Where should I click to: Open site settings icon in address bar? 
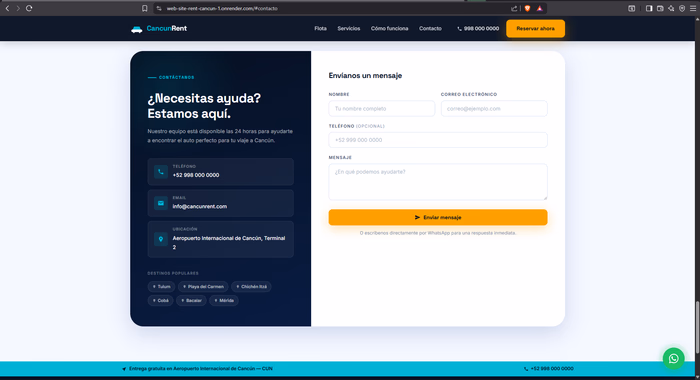pyautogui.click(x=159, y=8)
